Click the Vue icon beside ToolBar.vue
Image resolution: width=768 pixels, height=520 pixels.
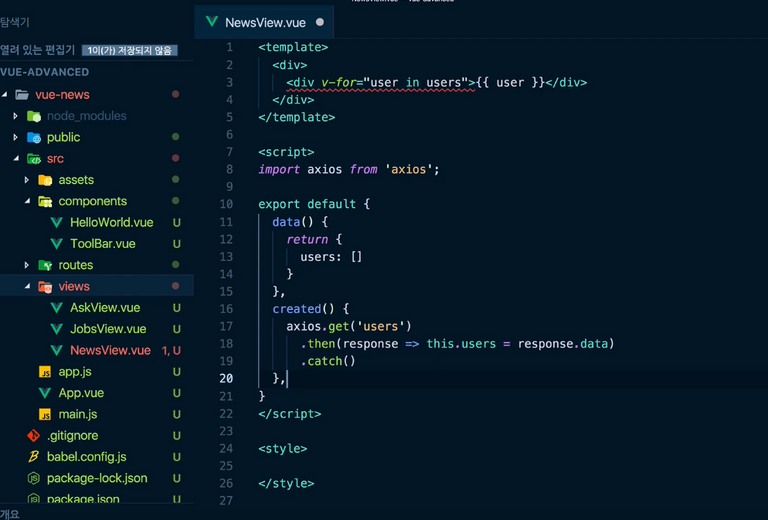point(57,244)
